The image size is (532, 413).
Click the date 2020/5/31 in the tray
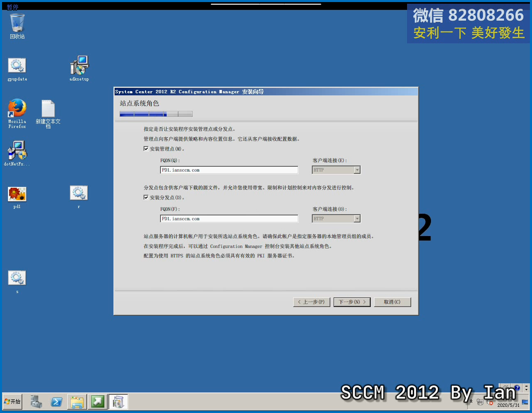click(x=508, y=405)
